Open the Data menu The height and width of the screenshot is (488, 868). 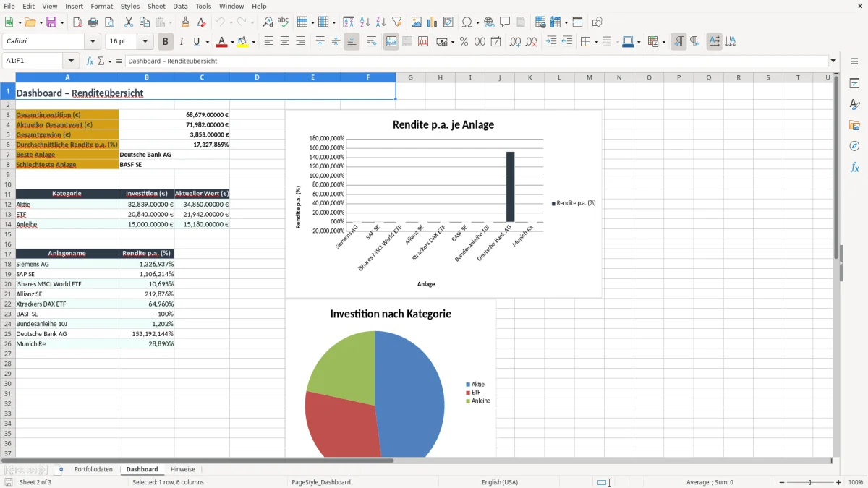point(180,6)
